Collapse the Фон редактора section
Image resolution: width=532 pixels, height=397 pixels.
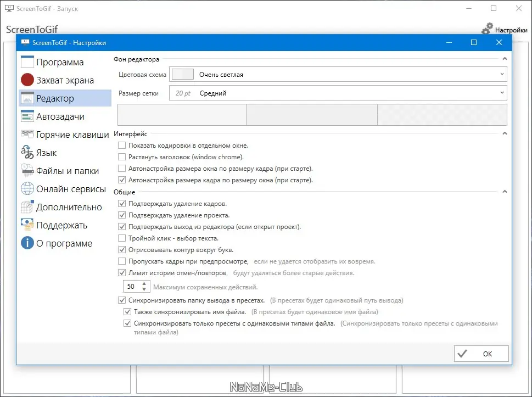[505, 59]
